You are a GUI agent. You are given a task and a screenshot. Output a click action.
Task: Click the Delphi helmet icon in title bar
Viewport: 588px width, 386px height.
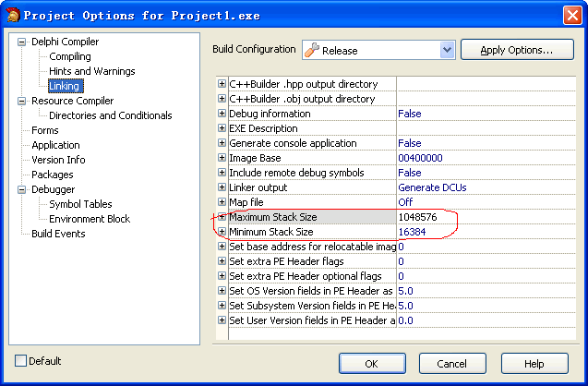[x=13, y=15]
